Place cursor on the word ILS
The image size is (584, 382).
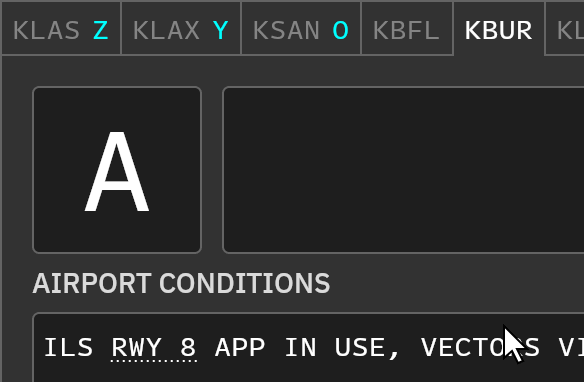tap(69, 347)
